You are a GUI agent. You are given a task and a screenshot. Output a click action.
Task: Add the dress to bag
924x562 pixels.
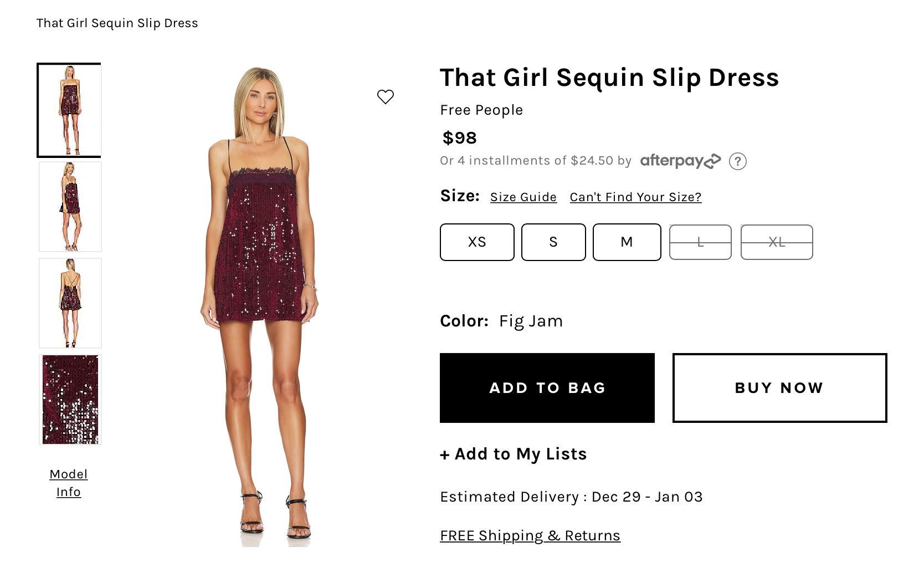click(547, 388)
